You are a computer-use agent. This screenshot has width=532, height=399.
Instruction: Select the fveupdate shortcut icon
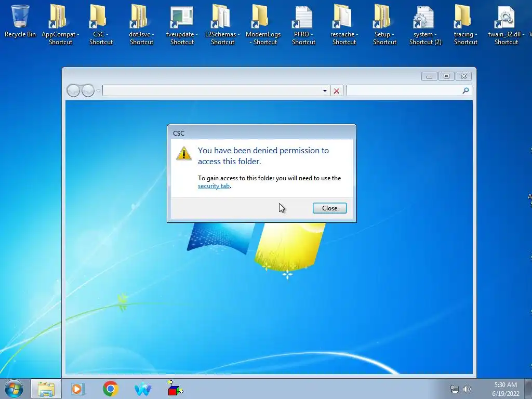[x=181, y=17]
